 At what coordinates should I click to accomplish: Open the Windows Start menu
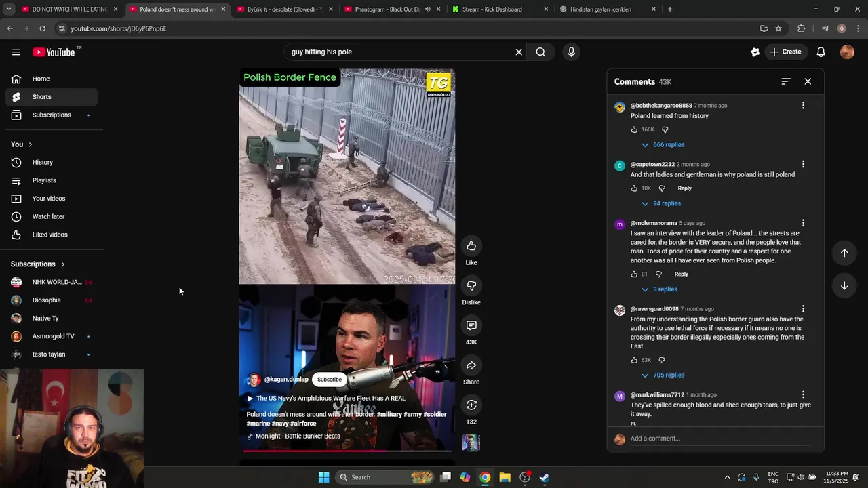(x=324, y=477)
